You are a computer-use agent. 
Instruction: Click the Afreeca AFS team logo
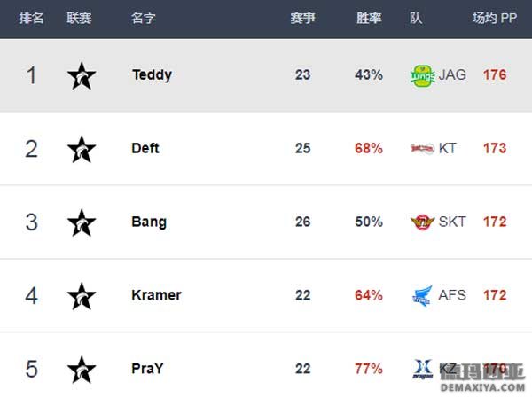pos(422,296)
